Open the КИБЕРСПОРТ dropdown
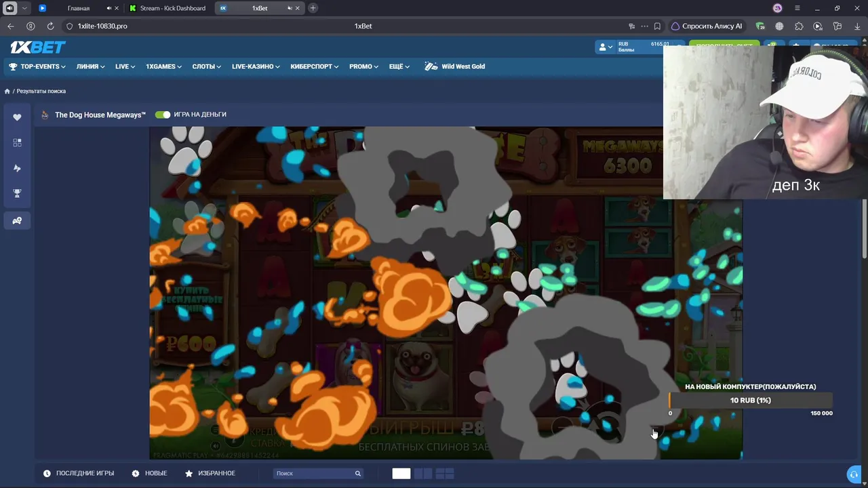Viewport: 868px width, 488px height. coord(315,66)
